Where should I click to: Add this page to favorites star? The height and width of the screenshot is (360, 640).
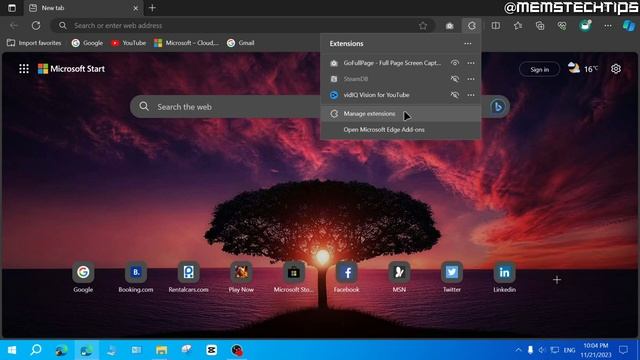point(423,26)
